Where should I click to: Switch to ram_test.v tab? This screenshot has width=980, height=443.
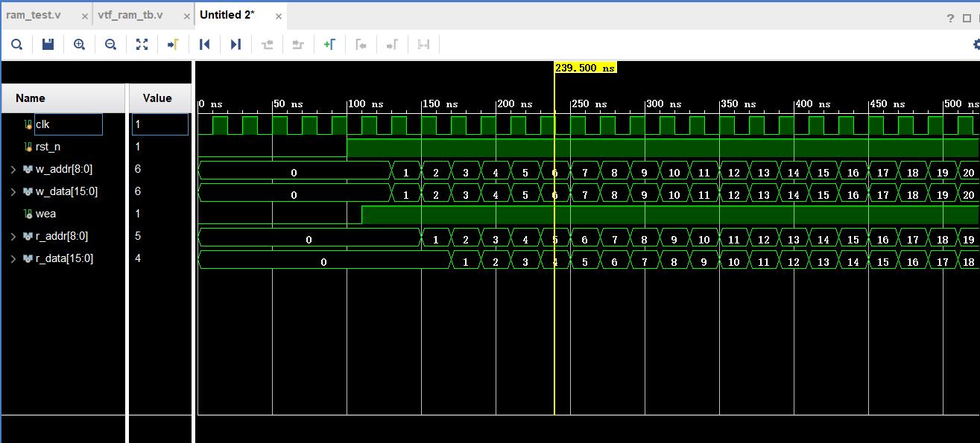[34, 15]
